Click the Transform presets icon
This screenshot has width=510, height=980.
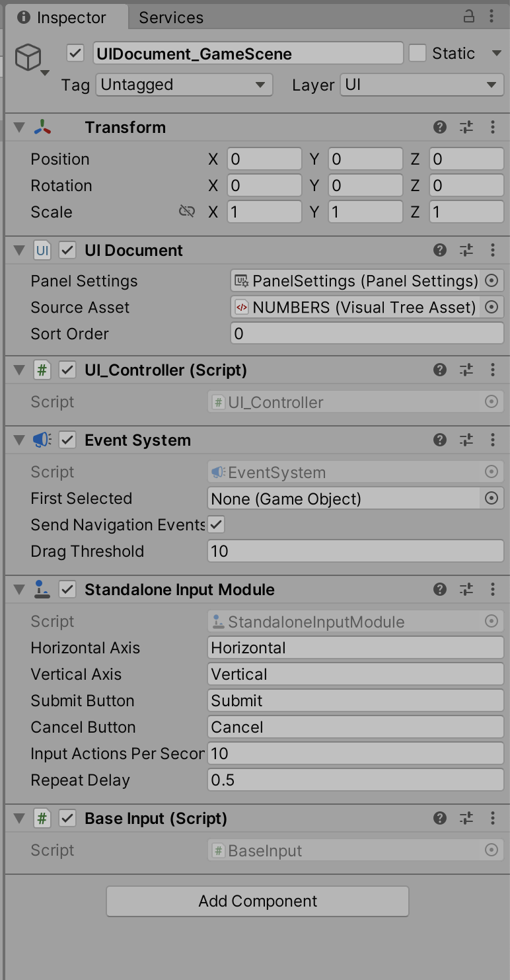tap(466, 127)
